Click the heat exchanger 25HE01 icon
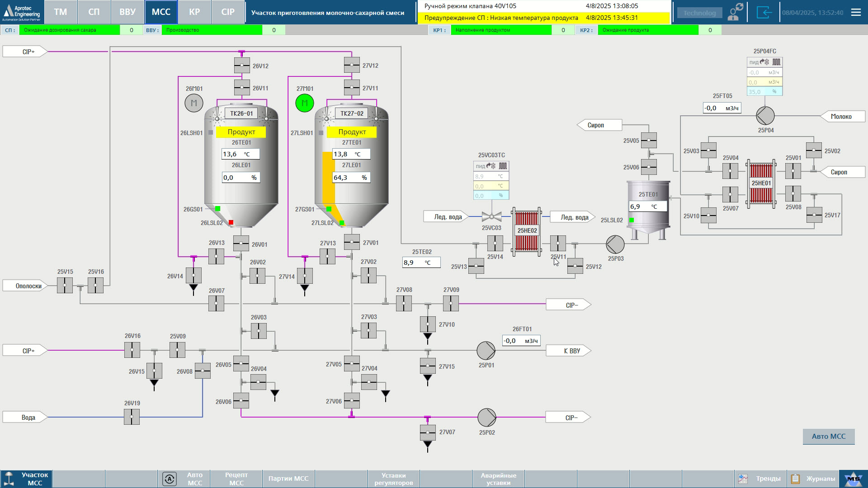 point(761,183)
